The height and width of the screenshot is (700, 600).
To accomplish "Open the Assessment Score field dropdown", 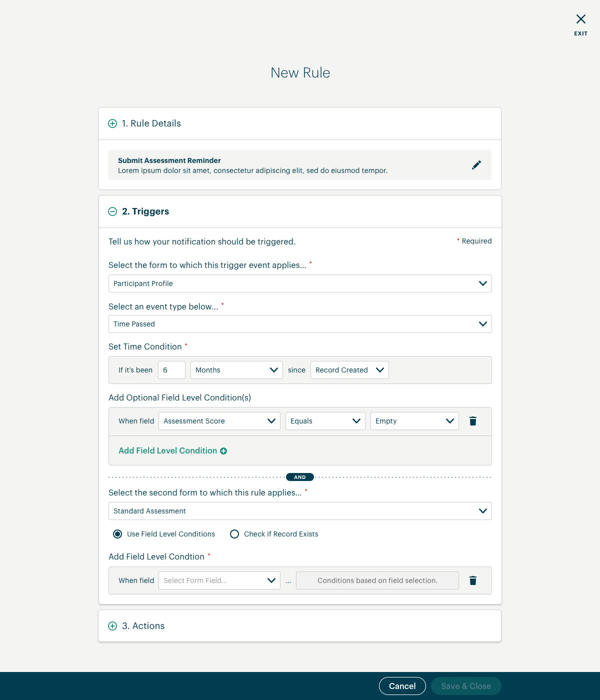I will point(219,421).
